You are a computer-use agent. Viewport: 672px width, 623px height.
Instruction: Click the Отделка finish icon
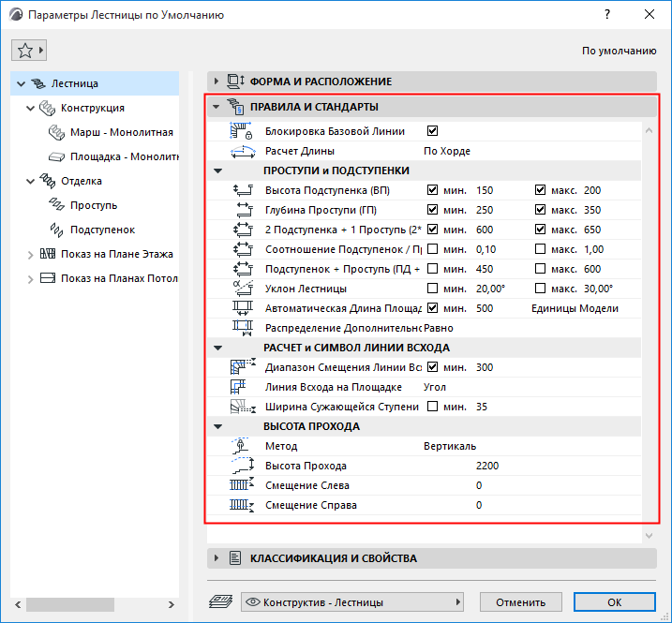(47, 181)
